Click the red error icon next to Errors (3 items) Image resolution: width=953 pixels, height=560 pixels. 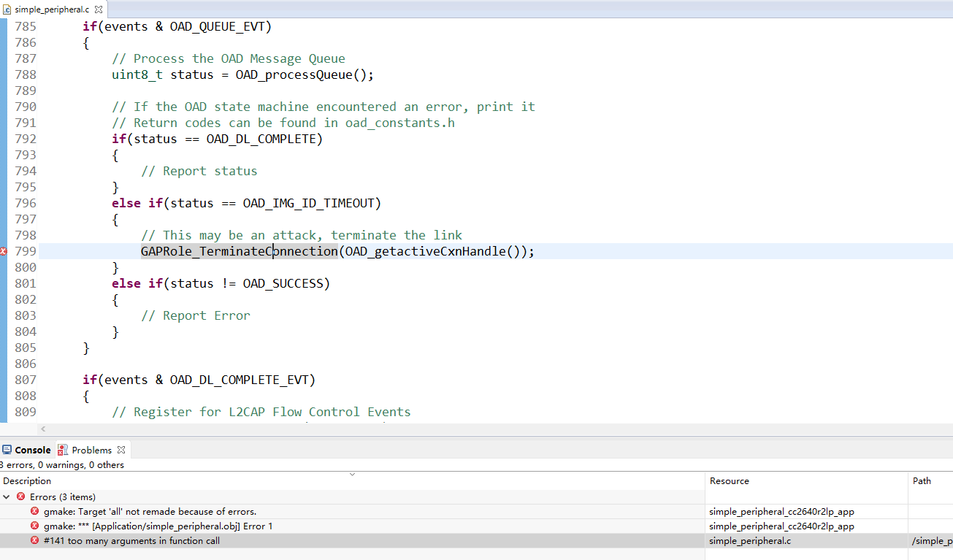[x=20, y=496]
